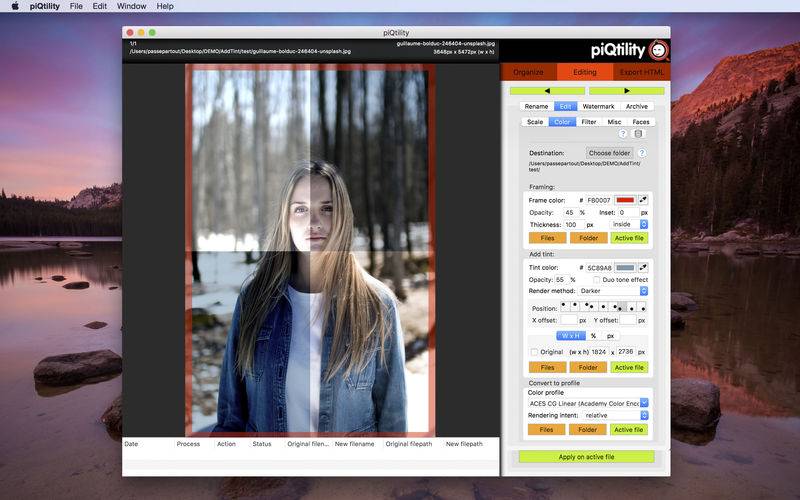Pick frame color with the eyedropper
Viewport: 800px width, 500px height.
(643, 200)
